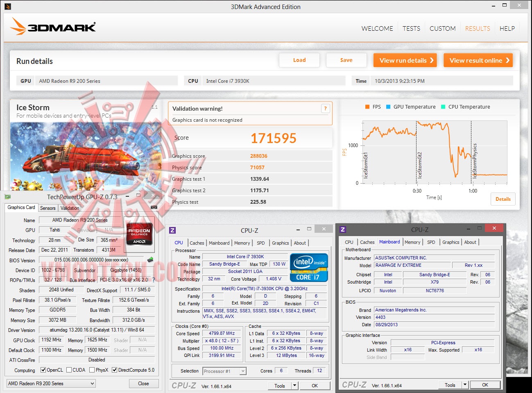Click Tools in the CPU-Z mainboard window
This screenshot has height=393, width=532.
tap(450, 385)
